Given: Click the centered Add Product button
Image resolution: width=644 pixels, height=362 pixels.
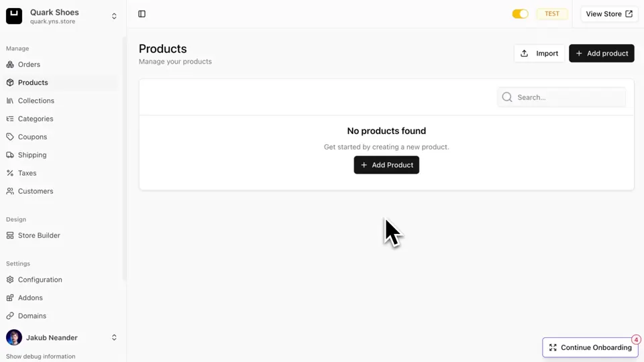Looking at the screenshot, I should tap(386, 165).
